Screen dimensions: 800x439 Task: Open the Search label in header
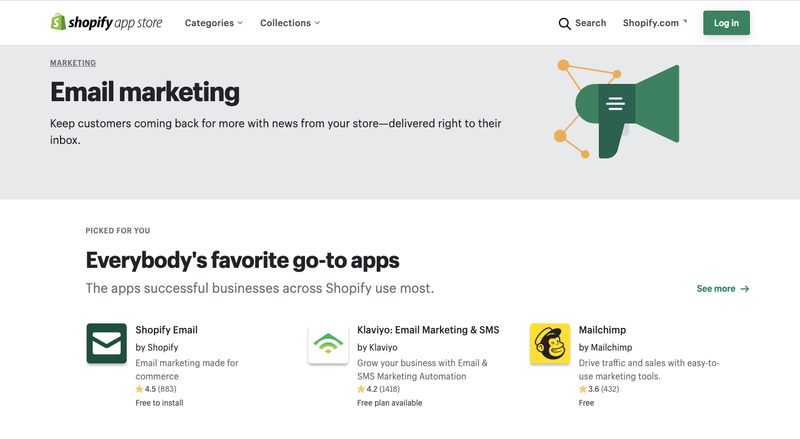coord(591,23)
